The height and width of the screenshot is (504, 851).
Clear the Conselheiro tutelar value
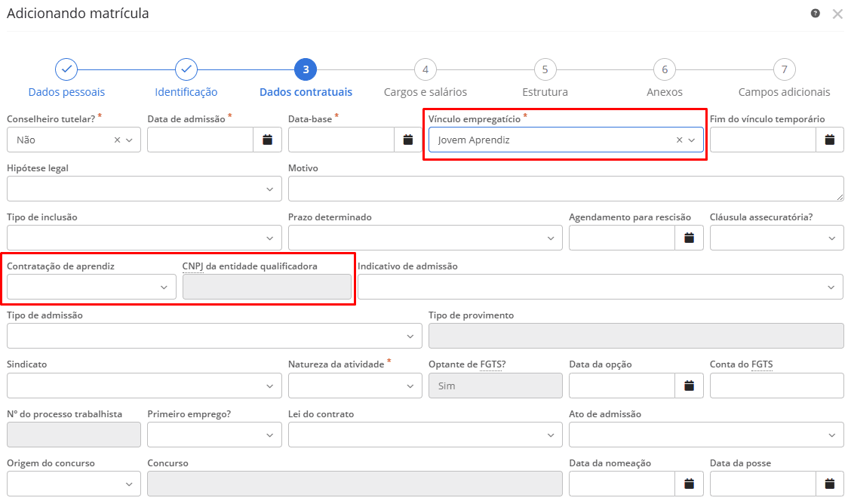[x=117, y=140]
